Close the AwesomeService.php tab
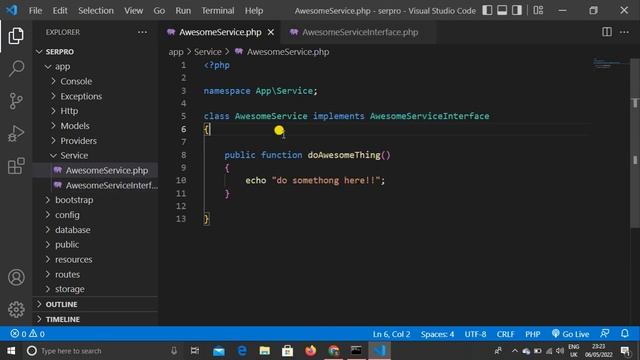The image size is (640, 360). (x=271, y=32)
